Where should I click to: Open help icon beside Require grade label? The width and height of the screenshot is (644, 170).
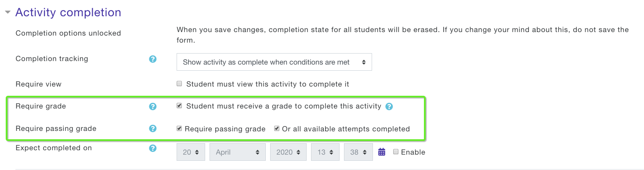click(152, 106)
